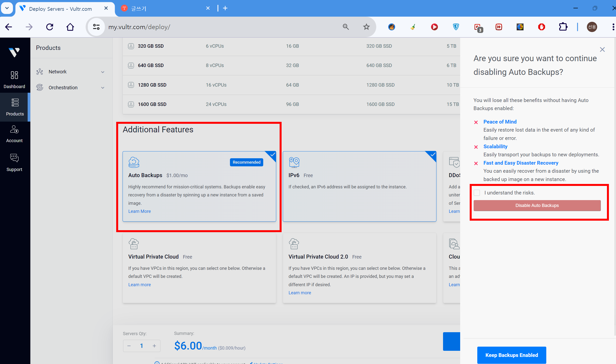
Task: Click Keep Backups Enabled button
Action: 512,355
